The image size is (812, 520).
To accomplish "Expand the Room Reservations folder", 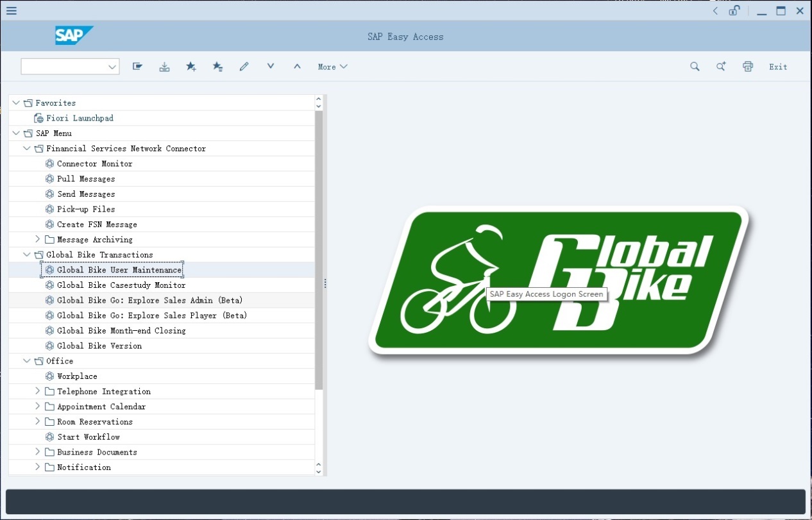I will click(x=38, y=421).
